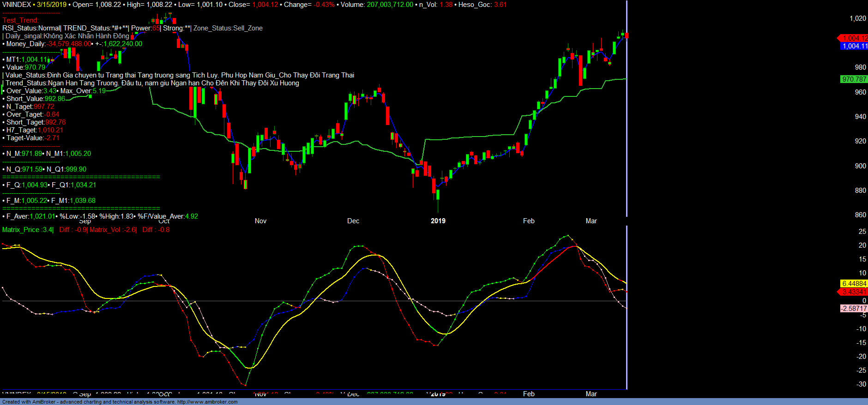
Task: Click the blue 1,004.11 value tag
Action: click(x=854, y=46)
